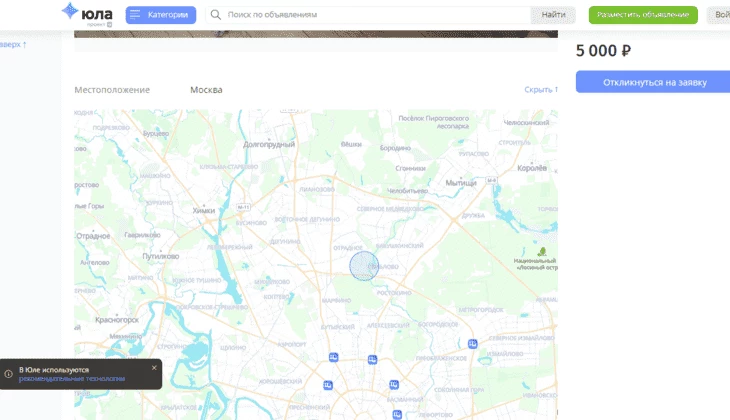This screenshot has height=420, width=730.
Task: Click the hamburger icon in Категории button
Action: pos(135,15)
